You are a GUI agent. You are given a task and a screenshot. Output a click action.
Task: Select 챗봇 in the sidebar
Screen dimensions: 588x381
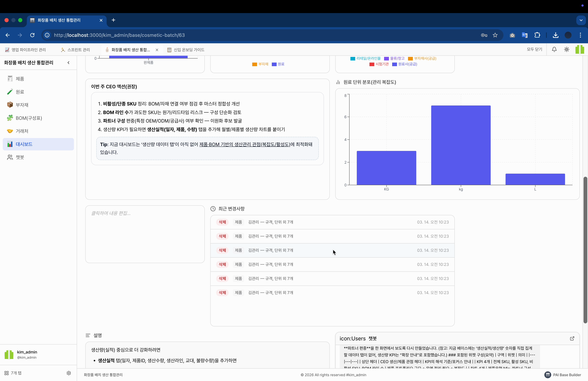point(20,157)
